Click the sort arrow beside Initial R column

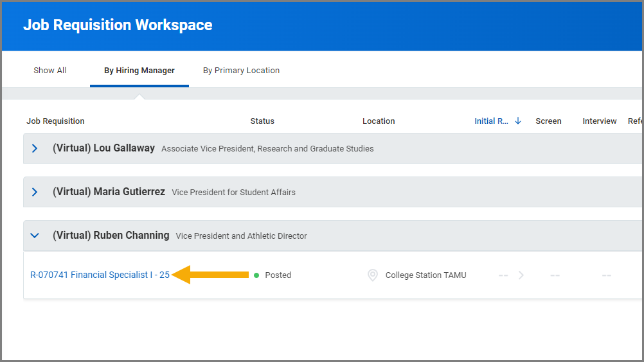[x=518, y=121]
